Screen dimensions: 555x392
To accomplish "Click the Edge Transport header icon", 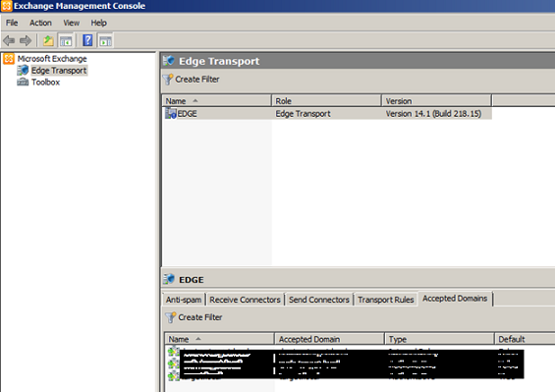I will [x=169, y=61].
